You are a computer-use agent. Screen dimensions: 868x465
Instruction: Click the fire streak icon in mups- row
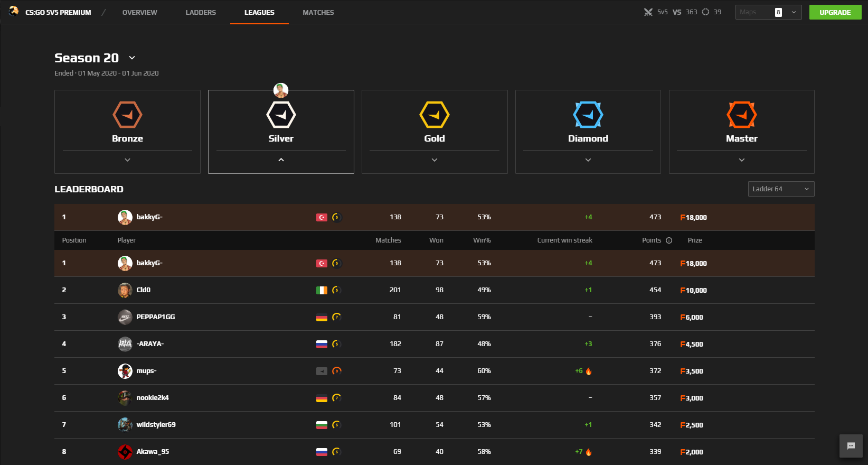point(589,371)
